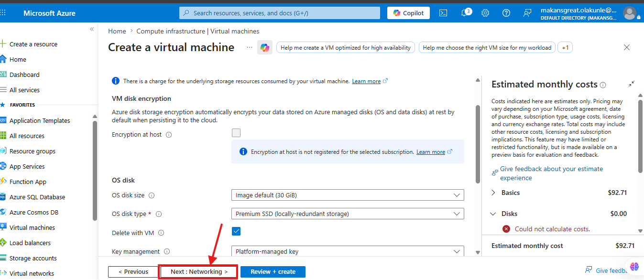Open the OS disk type dropdown
This screenshot has width=644, height=280.
click(x=348, y=214)
